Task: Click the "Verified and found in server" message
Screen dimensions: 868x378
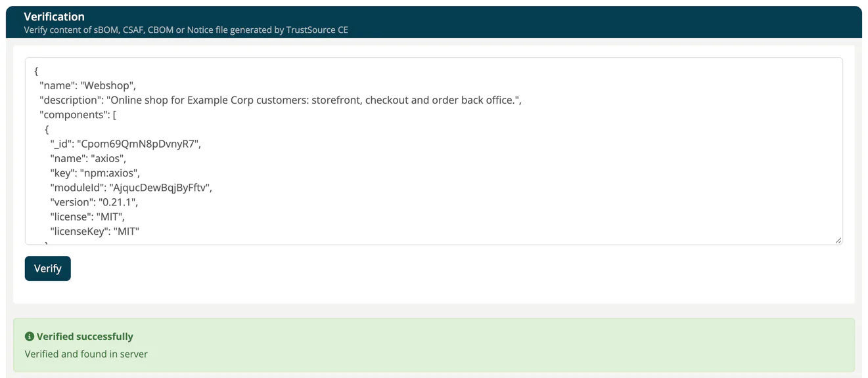Action: click(x=86, y=354)
